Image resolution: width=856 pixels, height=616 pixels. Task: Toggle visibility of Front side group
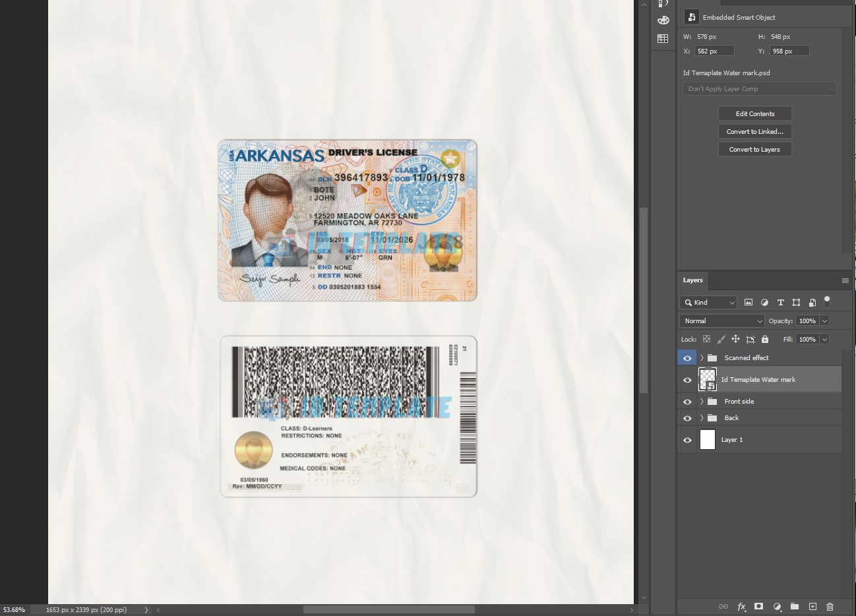(x=687, y=401)
